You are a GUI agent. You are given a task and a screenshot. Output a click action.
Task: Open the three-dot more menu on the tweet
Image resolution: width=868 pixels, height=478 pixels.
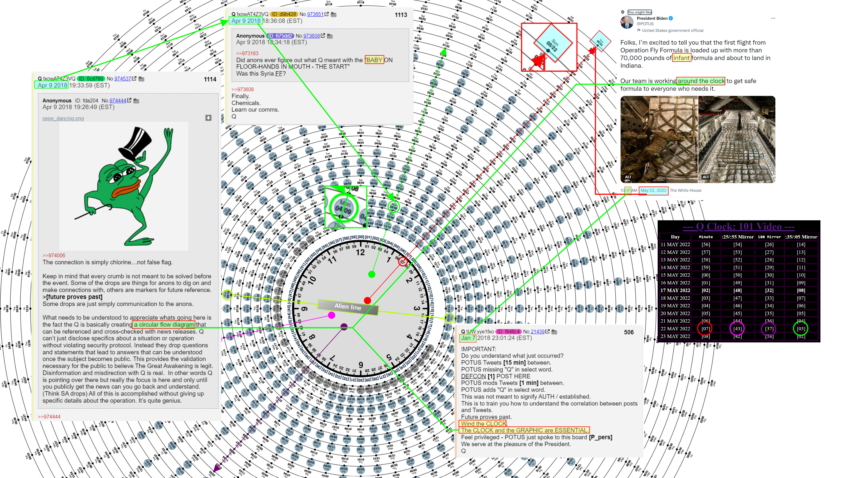click(x=773, y=18)
